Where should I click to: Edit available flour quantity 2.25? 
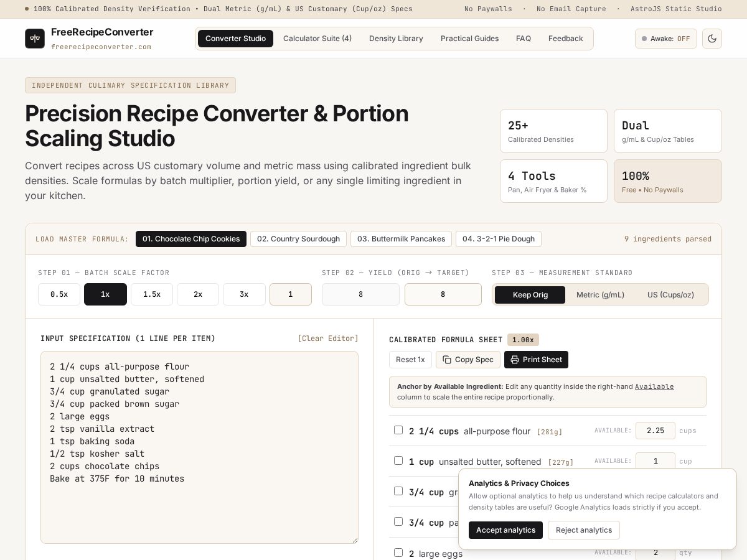[655, 431]
